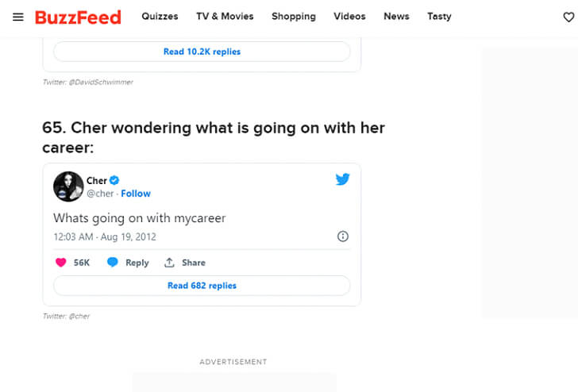The height and width of the screenshot is (392, 578).
Task: Click Read 10.2K replies button
Action: pos(202,52)
